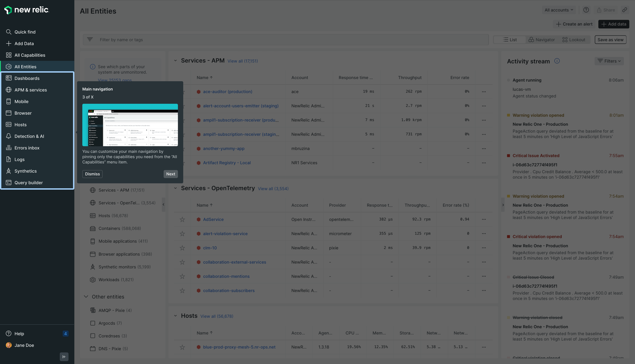Select All Capabilities menu item
Image resolution: width=635 pixels, height=364 pixels.
tap(37, 55)
